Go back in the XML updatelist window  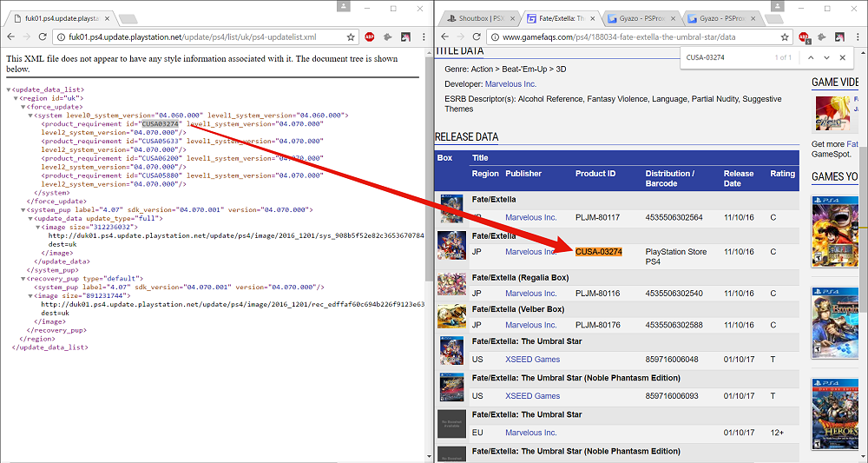[x=10, y=37]
